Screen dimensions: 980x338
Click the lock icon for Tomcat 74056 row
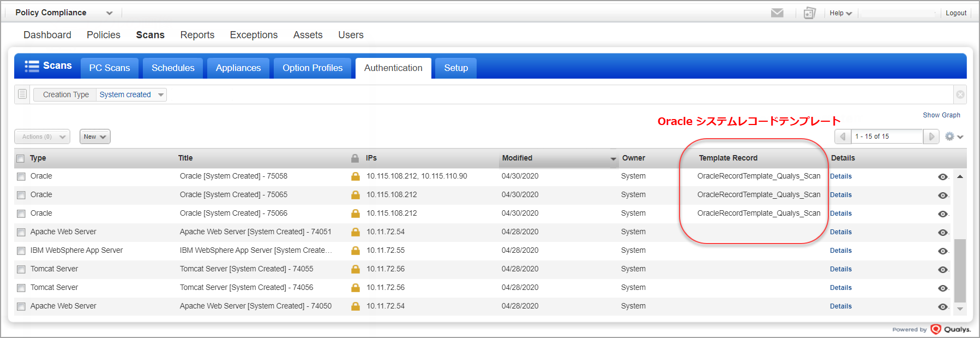click(356, 288)
